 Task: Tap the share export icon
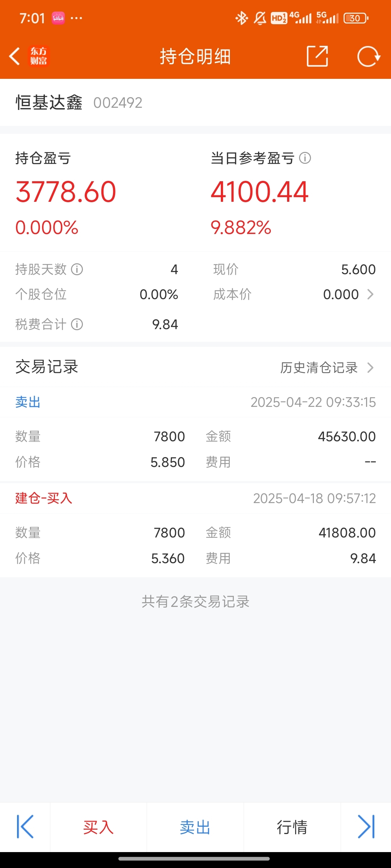coord(318,56)
